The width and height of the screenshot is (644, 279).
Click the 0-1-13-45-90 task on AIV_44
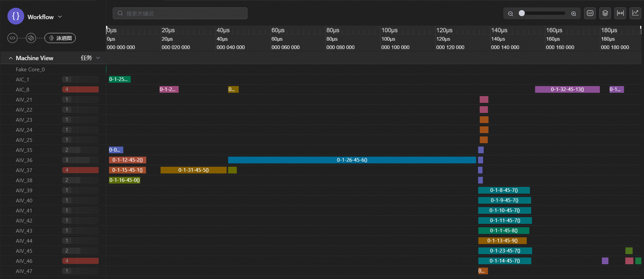pos(502,241)
